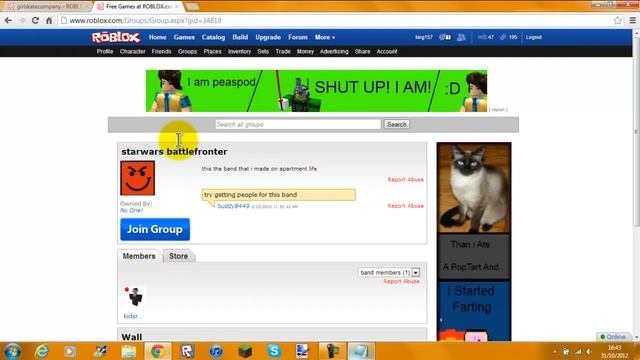Expand the band members rank dropdown
The image size is (640, 360).
coord(389,272)
